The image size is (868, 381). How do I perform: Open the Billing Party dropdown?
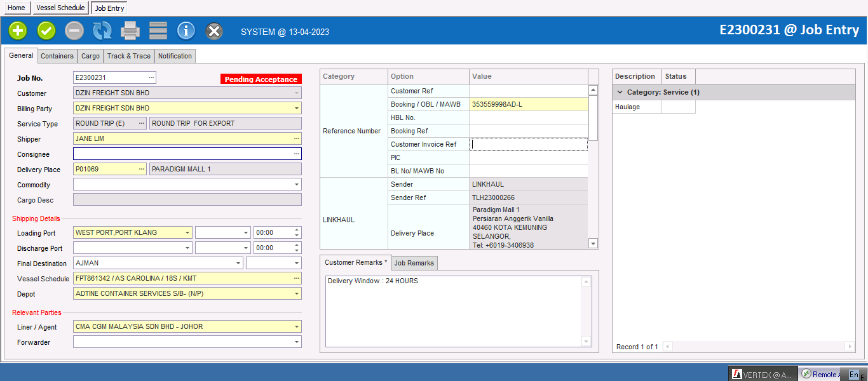296,109
